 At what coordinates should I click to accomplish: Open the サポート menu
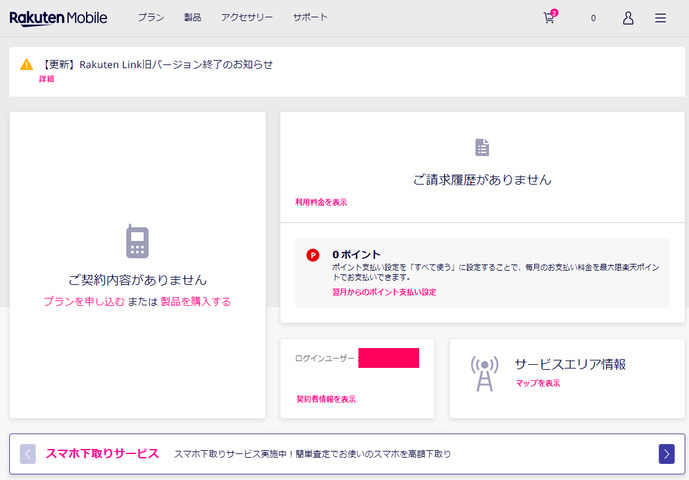(310, 18)
